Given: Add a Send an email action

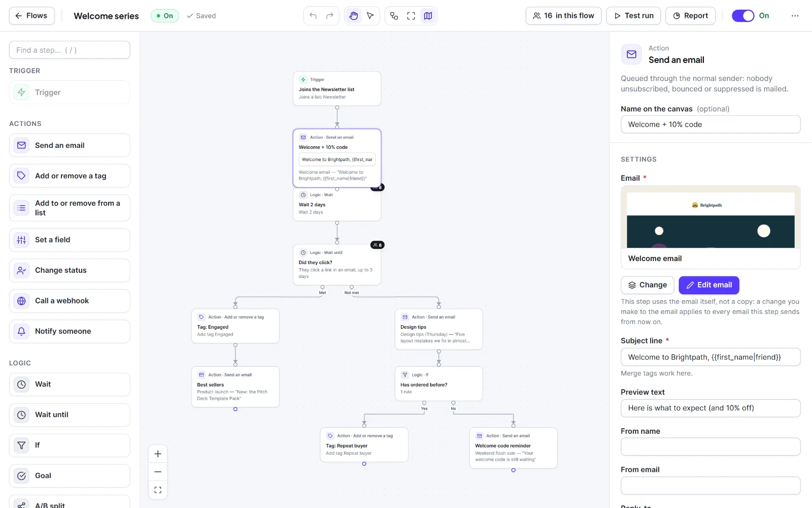Looking at the screenshot, I should [70, 145].
